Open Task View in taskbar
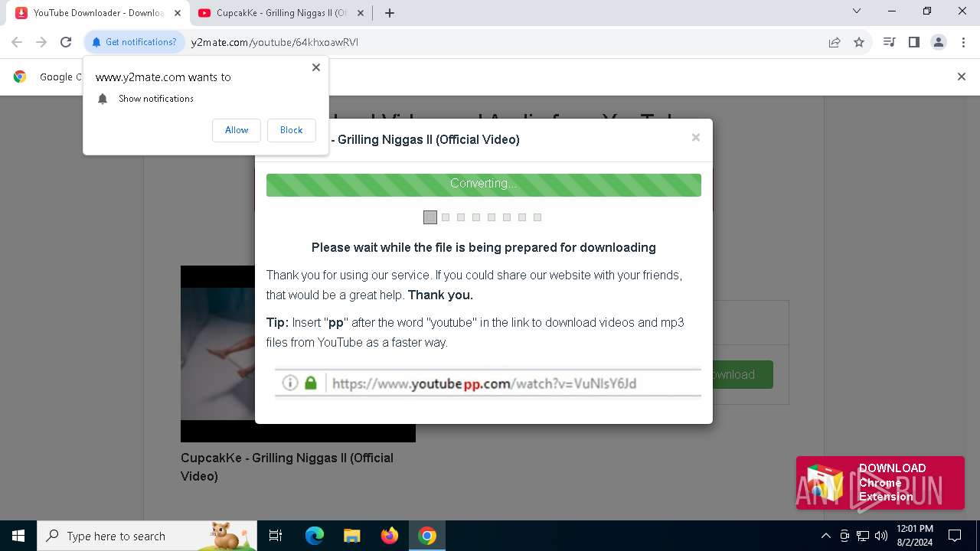980x551 pixels. pyautogui.click(x=276, y=536)
